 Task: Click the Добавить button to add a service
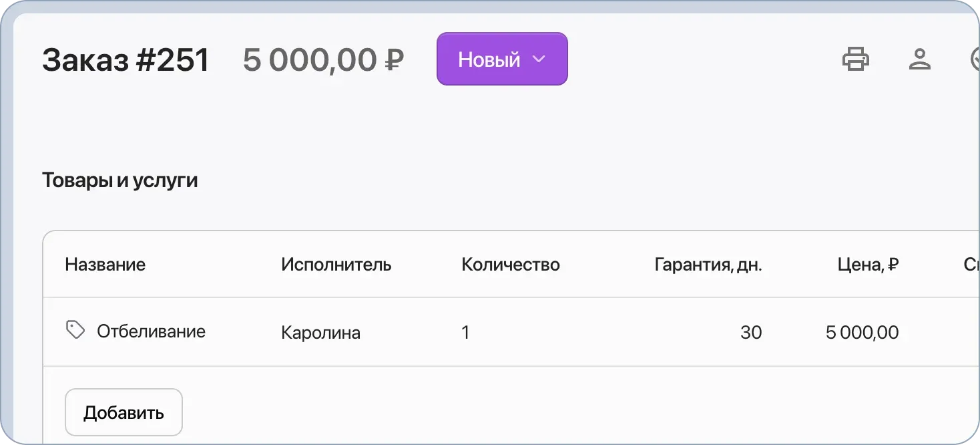[123, 412]
